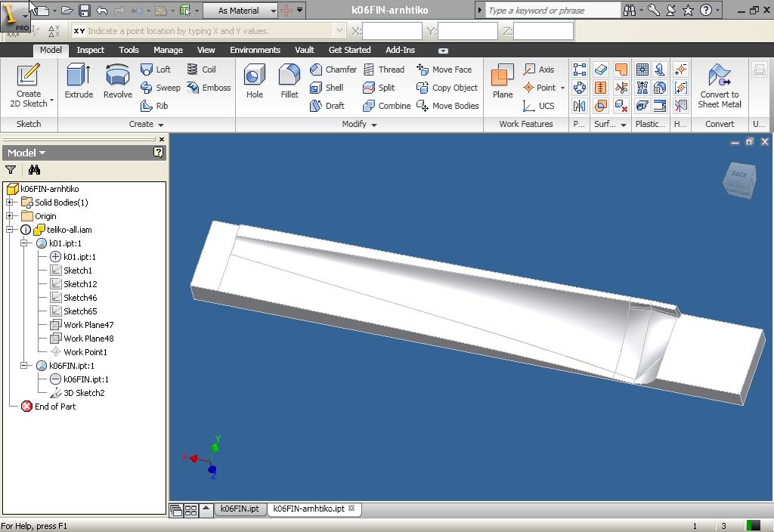This screenshot has height=532, width=774.
Task: Open the Get Started tab
Action: tap(349, 50)
